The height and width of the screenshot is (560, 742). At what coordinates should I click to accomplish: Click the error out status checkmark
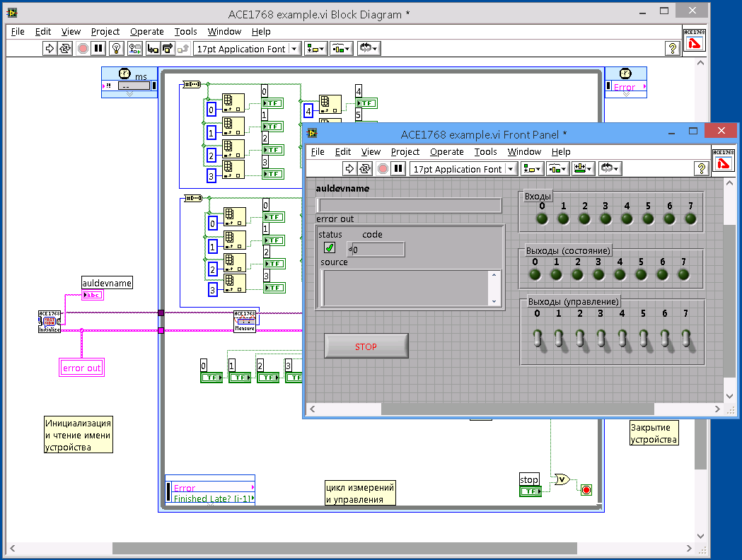tap(330, 247)
